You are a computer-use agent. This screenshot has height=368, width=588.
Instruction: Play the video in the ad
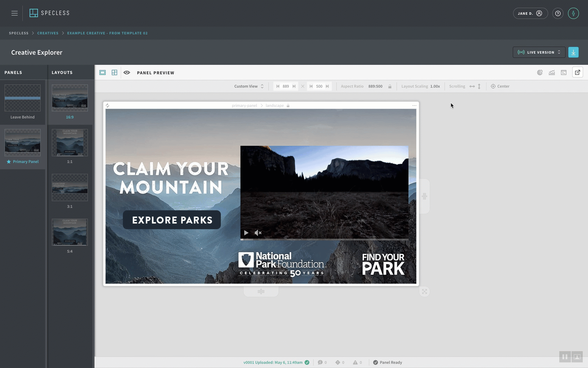(x=246, y=233)
